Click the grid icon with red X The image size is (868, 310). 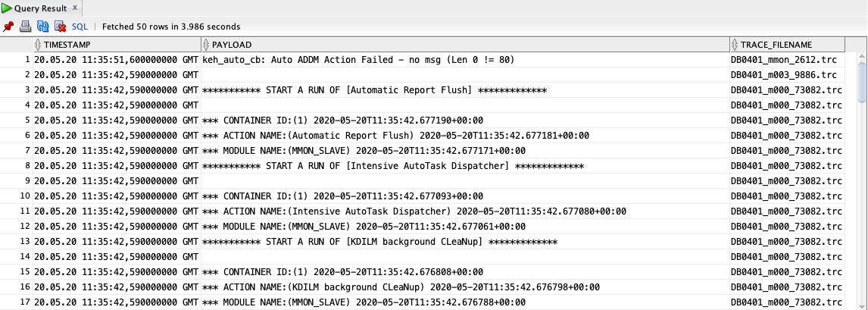(60, 26)
